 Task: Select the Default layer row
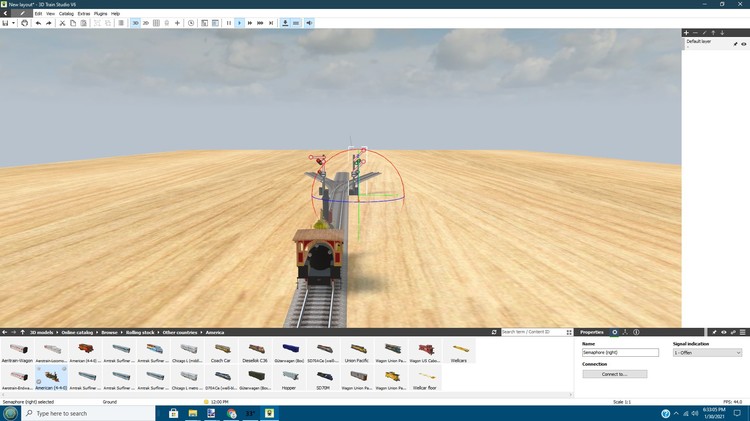716,44
